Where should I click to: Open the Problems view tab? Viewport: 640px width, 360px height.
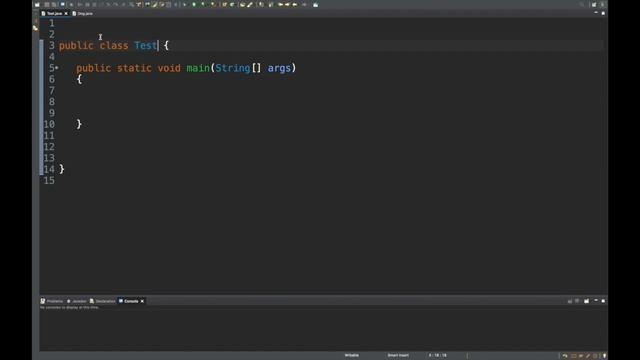pyautogui.click(x=52, y=301)
